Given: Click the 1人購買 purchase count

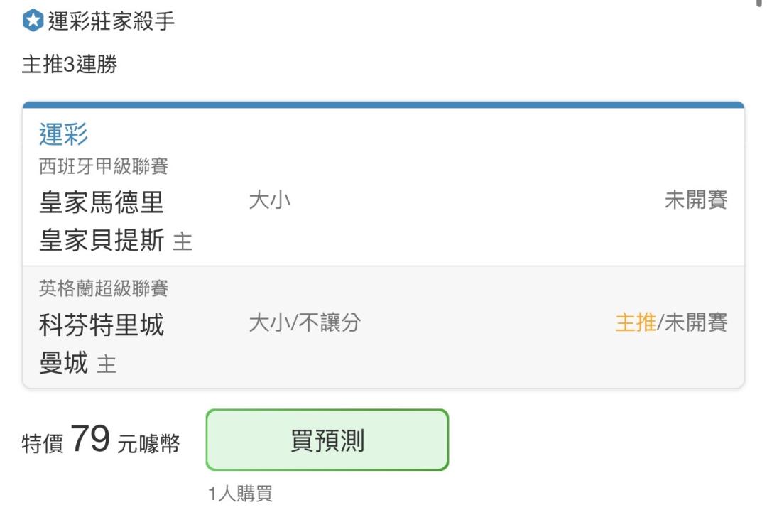Looking at the screenshot, I should [240, 494].
